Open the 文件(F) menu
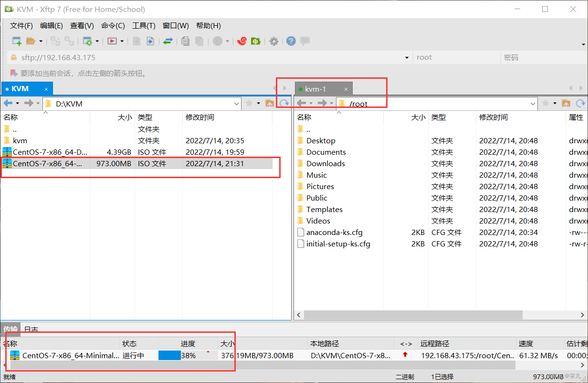This screenshot has width=588, height=383. (21, 26)
